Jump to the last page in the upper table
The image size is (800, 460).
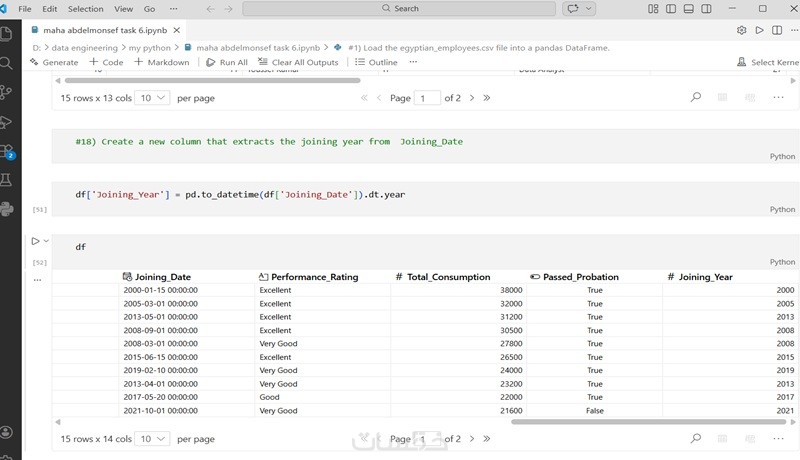click(x=487, y=98)
